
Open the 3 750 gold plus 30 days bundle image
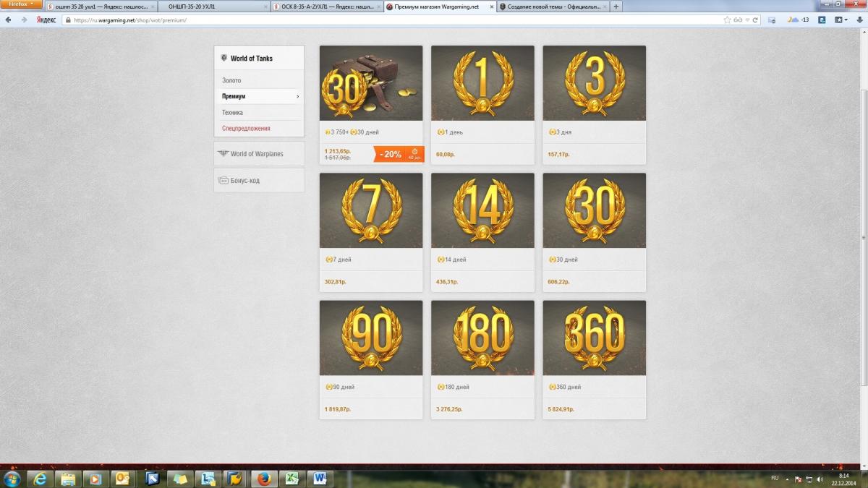[371, 83]
